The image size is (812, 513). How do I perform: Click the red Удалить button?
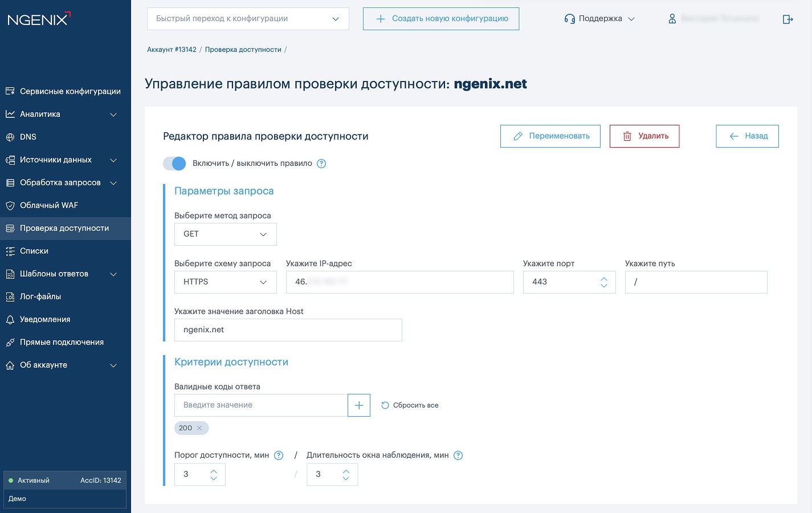click(644, 136)
